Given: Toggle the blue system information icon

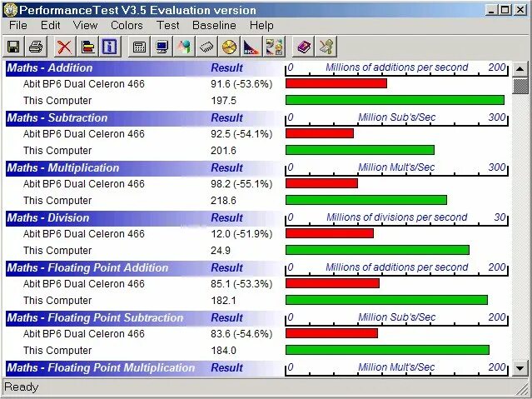Looking at the screenshot, I should (110, 47).
